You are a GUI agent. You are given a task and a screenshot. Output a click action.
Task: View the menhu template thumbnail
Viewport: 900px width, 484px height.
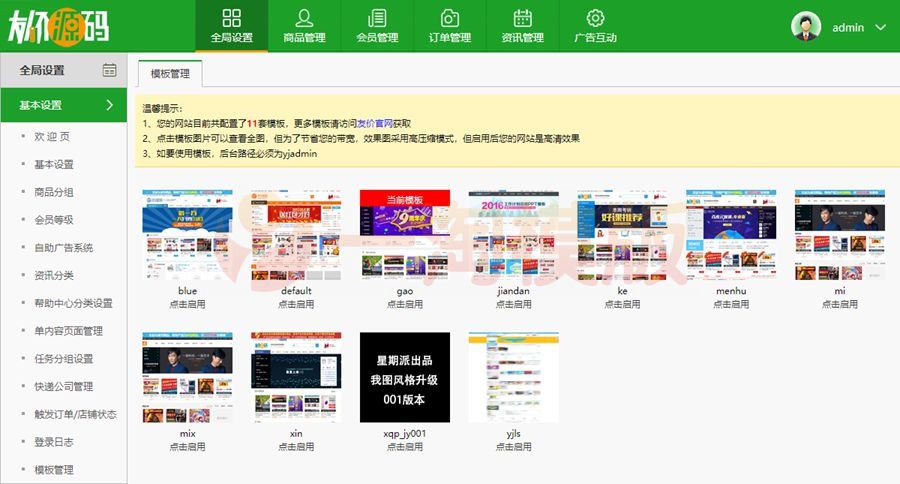731,235
